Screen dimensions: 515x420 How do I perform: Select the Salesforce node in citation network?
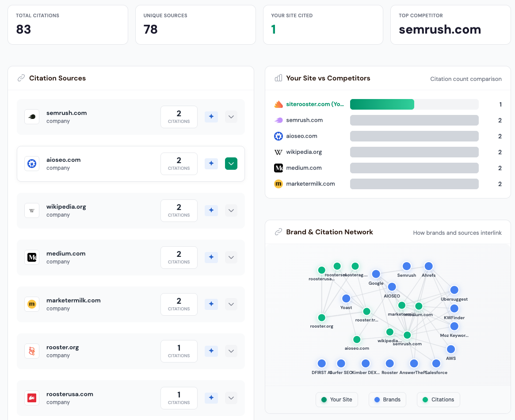point(436,363)
